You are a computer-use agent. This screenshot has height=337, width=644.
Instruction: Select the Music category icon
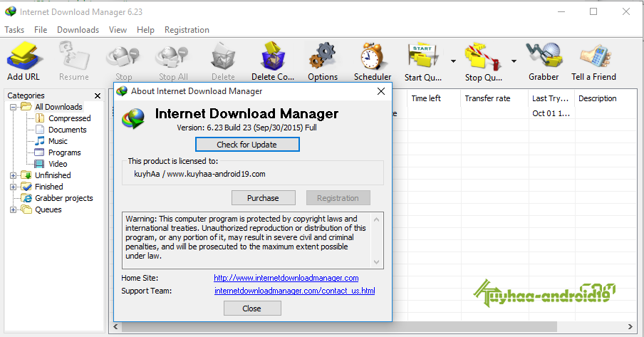[x=40, y=141]
